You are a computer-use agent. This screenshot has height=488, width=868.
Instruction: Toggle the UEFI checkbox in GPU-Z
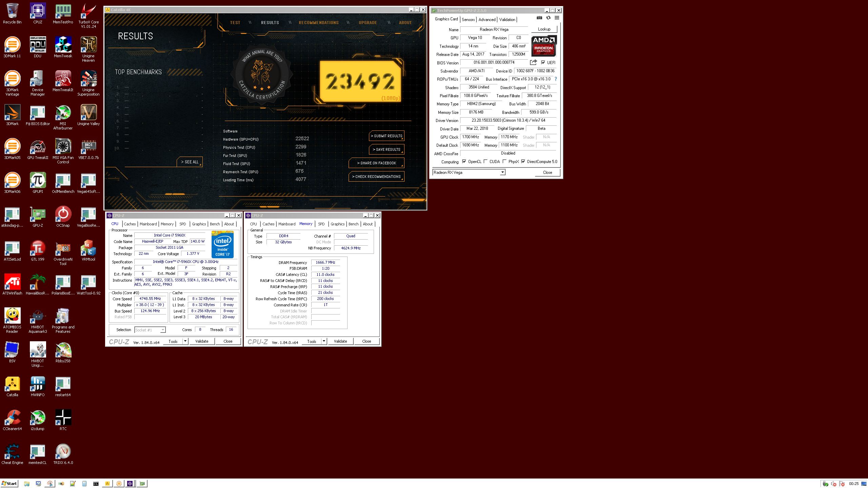pyautogui.click(x=543, y=62)
